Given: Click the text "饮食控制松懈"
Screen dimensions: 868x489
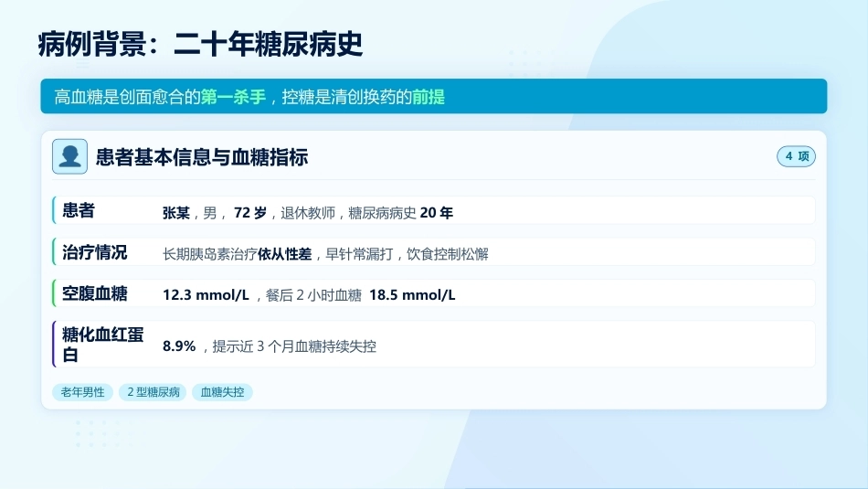Looking at the screenshot, I should pyautogui.click(x=448, y=254).
